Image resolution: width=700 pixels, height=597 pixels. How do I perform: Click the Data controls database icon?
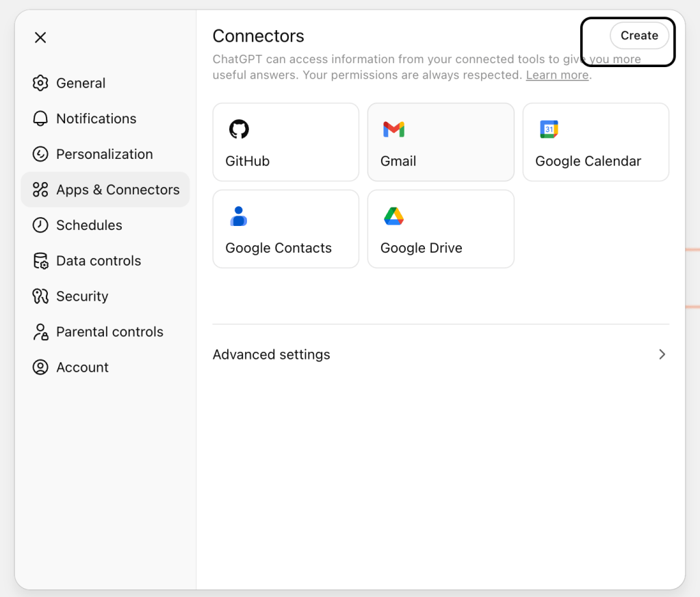[x=40, y=261]
